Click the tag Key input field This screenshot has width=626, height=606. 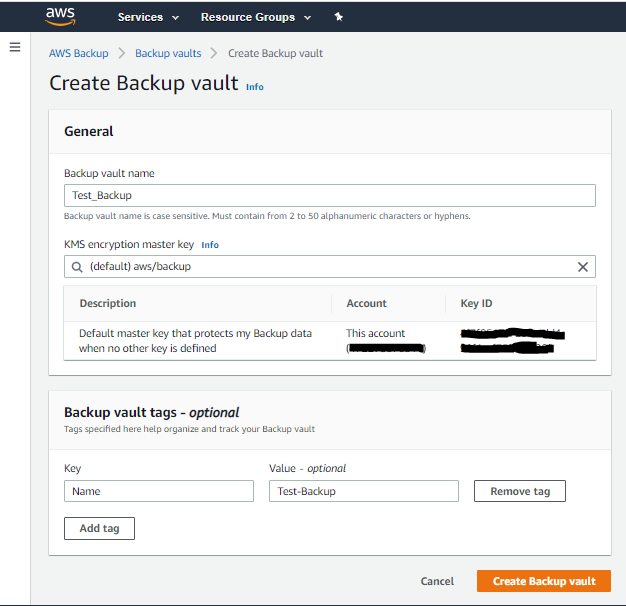pyautogui.click(x=159, y=491)
